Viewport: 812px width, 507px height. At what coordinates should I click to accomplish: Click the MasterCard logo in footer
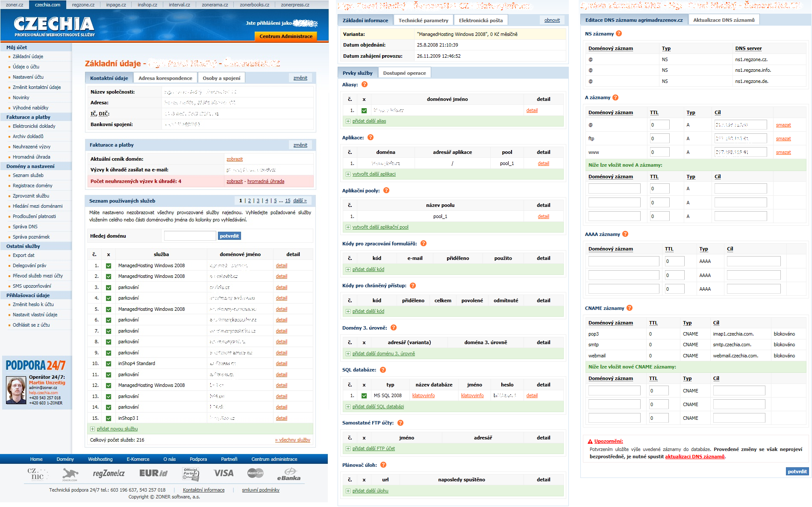(x=256, y=473)
